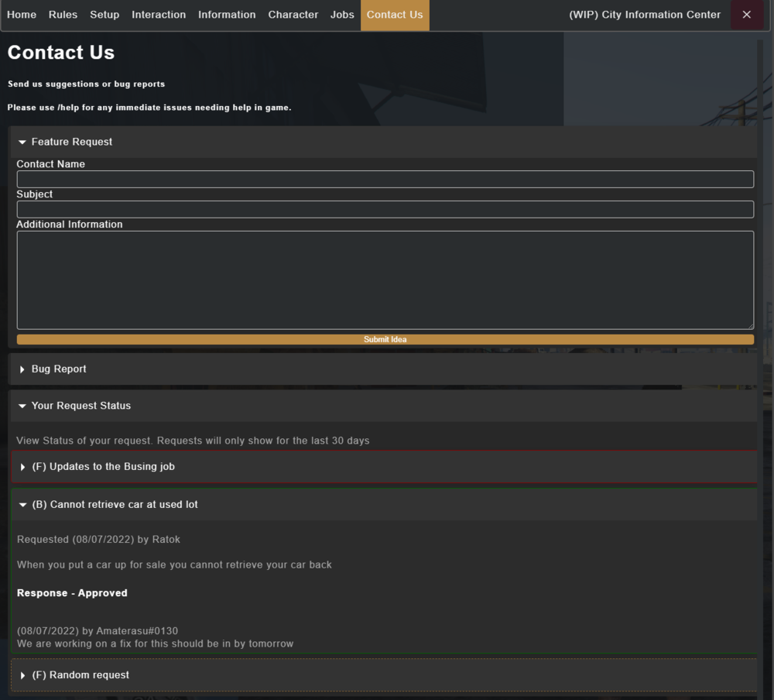Image resolution: width=774 pixels, height=700 pixels.
Task: Click the Contact Name input field
Action: click(x=385, y=179)
